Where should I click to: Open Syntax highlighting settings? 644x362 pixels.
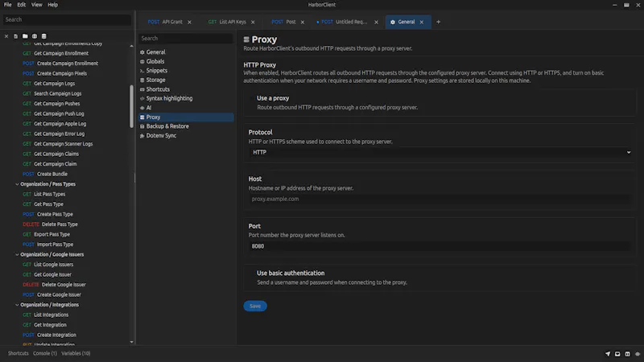[x=186, y=98]
